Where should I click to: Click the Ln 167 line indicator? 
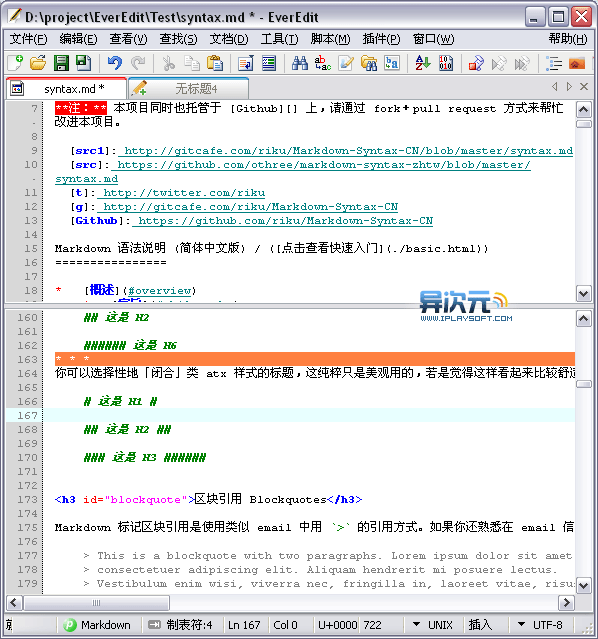244,625
